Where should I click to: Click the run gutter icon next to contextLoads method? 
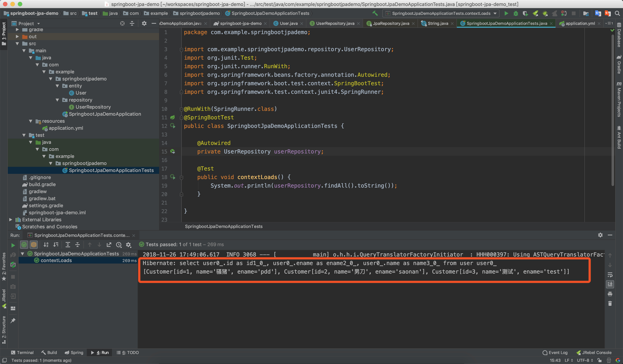(x=173, y=177)
